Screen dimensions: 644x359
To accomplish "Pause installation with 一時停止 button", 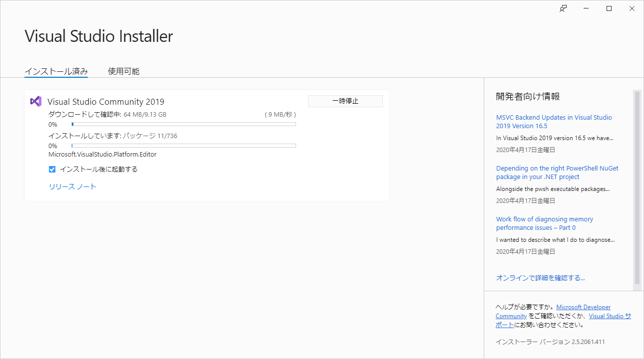I will [x=345, y=101].
